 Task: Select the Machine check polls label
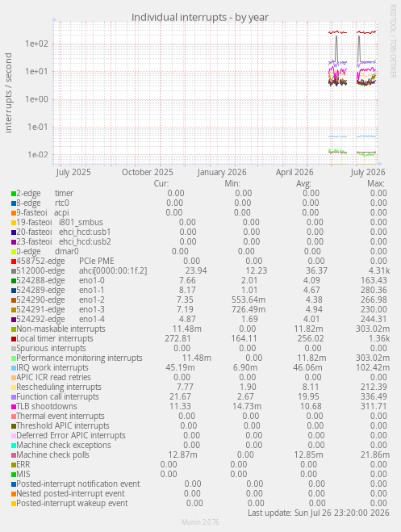52,455
